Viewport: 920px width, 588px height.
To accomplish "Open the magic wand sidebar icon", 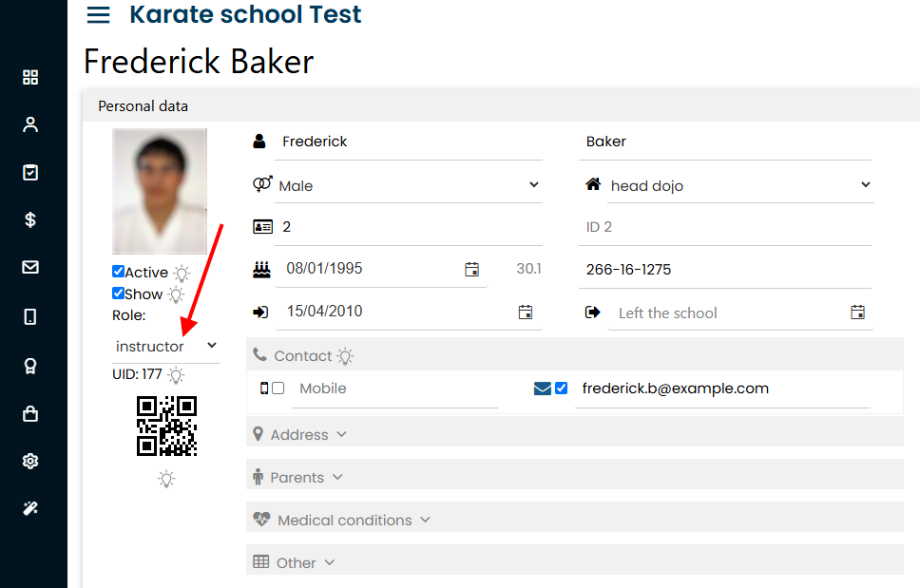I will coord(30,508).
